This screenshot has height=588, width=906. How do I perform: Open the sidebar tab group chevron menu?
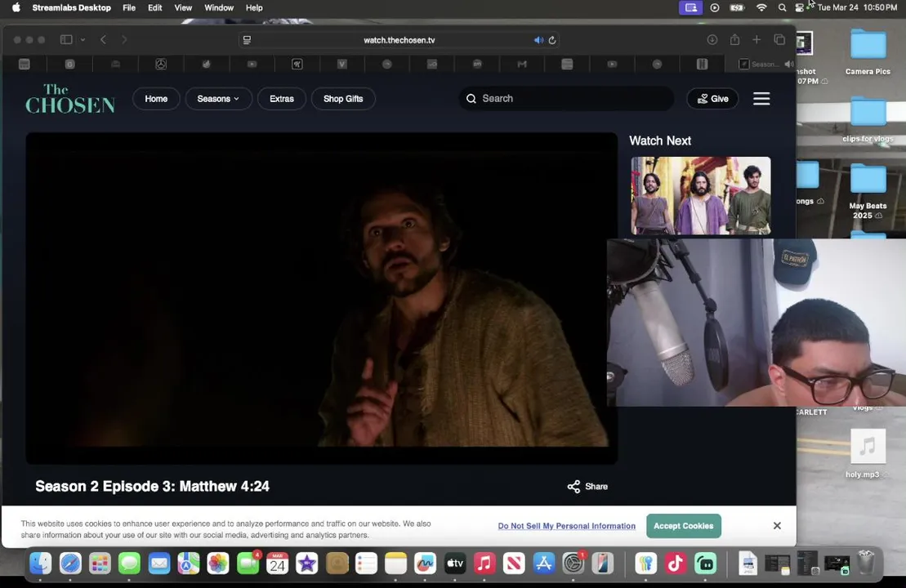coord(83,40)
